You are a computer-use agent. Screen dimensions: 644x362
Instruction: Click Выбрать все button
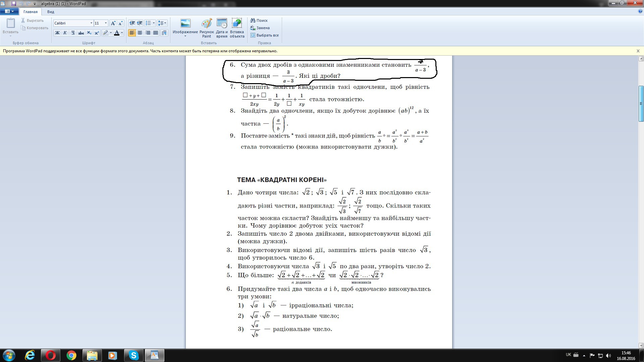pyautogui.click(x=264, y=35)
